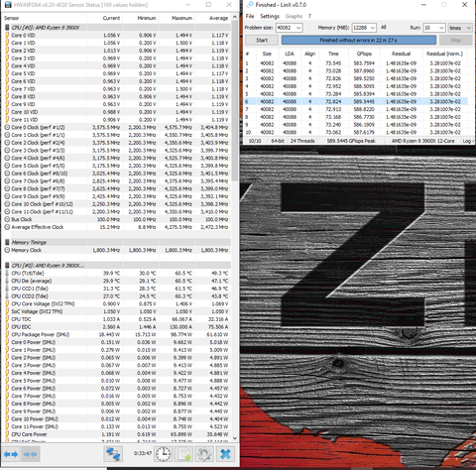This screenshot has width=476, height=470.
Task: Open sensor settings gear icon in HWiNFO
Action: pos(204,454)
